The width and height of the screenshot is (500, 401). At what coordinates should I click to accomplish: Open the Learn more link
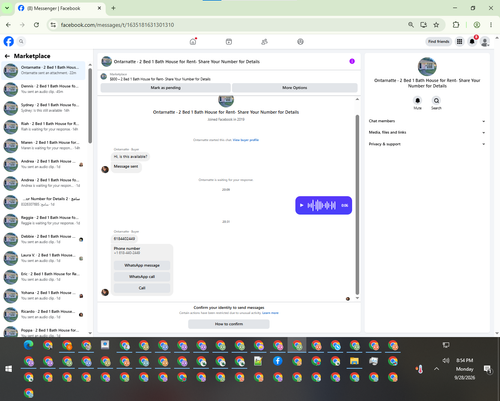(x=270, y=313)
